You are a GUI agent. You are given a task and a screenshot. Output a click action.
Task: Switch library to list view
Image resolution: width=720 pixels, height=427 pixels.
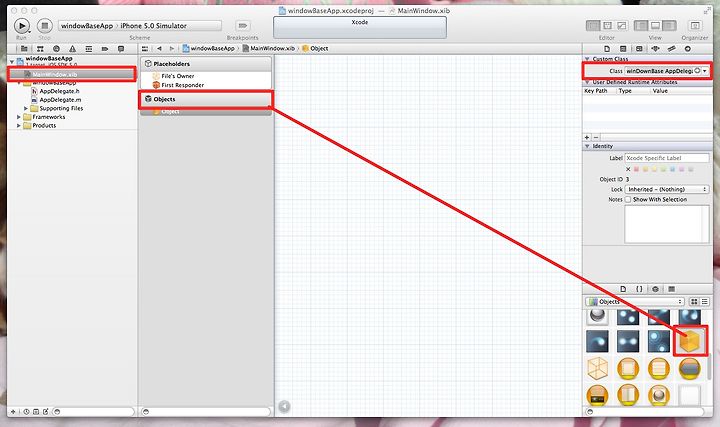click(x=704, y=302)
